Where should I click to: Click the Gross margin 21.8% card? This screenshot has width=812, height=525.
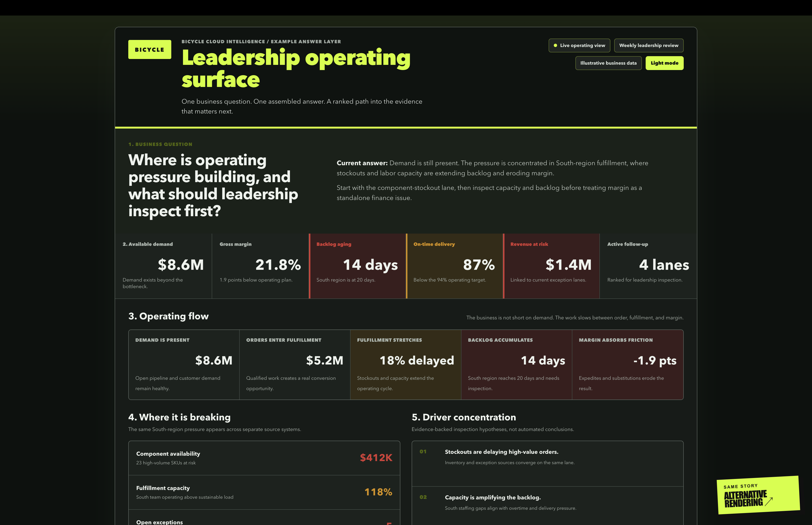260,266
